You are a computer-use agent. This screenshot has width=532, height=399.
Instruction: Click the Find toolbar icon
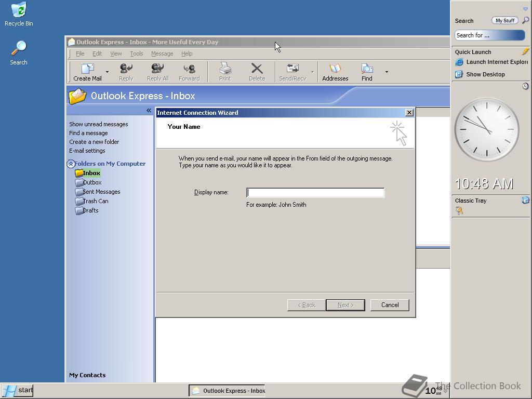367,69
